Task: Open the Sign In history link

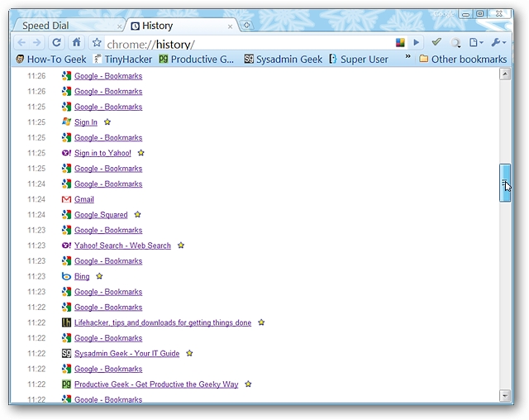Action: pyautogui.click(x=86, y=122)
